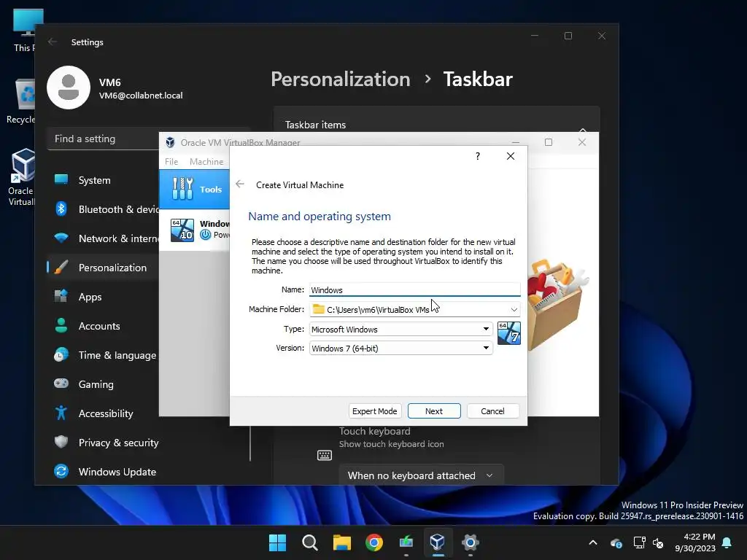The image size is (747, 560).
Task: Open the Type dropdown showing Microsoft Windows
Action: pos(400,329)
